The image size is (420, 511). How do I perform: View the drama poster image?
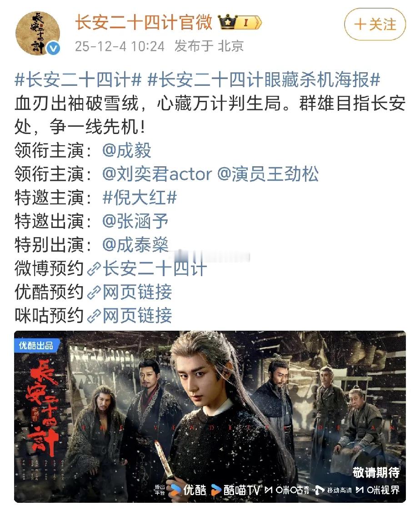pos(210,417)
